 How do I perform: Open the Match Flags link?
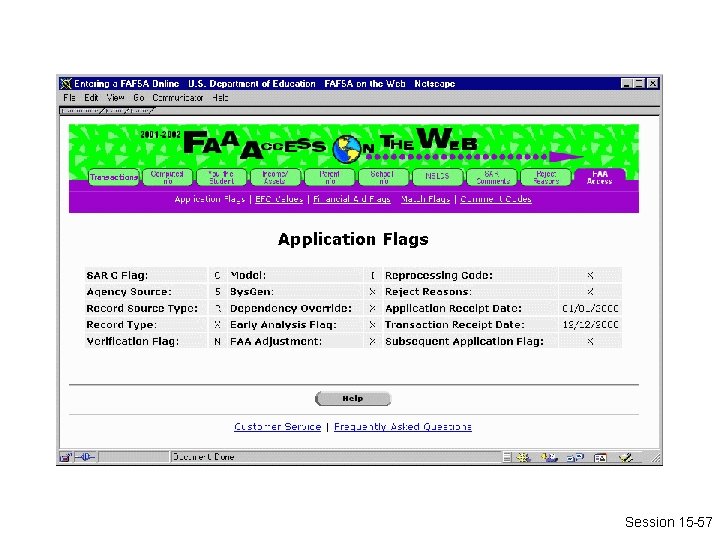point(425,199)
